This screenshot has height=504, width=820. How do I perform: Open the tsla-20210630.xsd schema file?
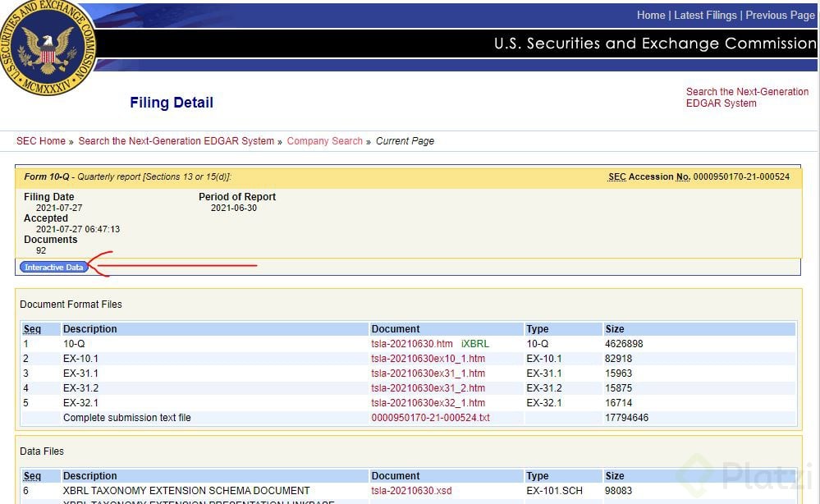tap(411, 491)
